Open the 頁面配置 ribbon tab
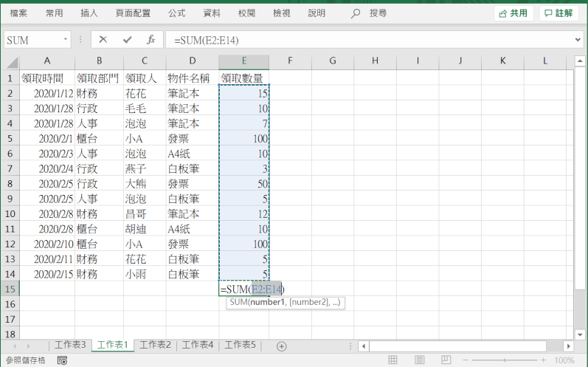The width and height of the screenshot is (588, 367). pos(133,13)
